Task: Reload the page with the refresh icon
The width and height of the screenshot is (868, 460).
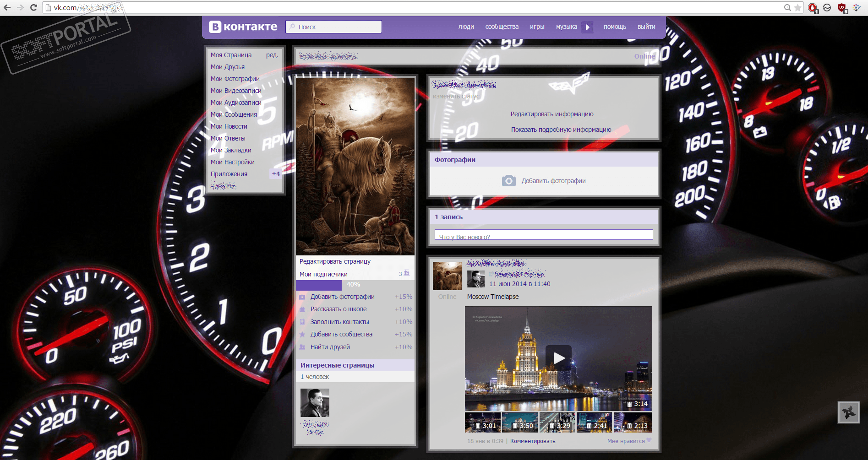Action: [33, 7]
